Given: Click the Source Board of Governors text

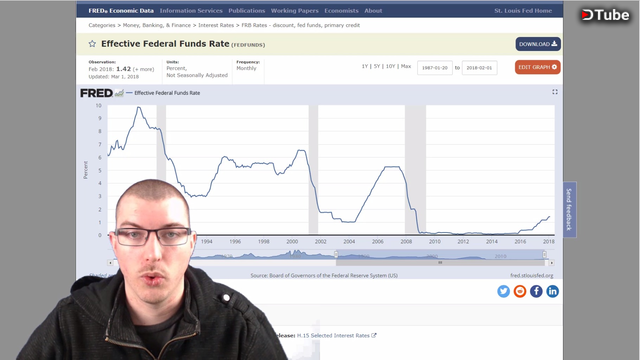Looking at the screenshot, I should pyautogui.click(x=324, y=276).
